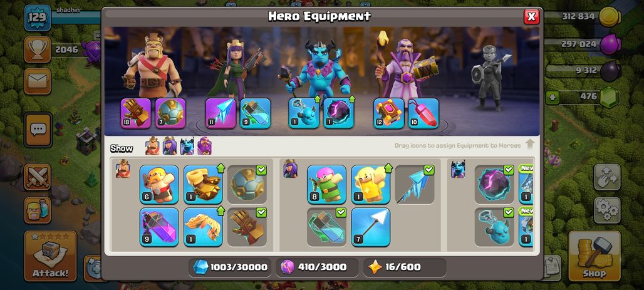Screen dimensions: 644x290
Task: Click the greyed locked Royal Champion hero
Action: point(491,77)
